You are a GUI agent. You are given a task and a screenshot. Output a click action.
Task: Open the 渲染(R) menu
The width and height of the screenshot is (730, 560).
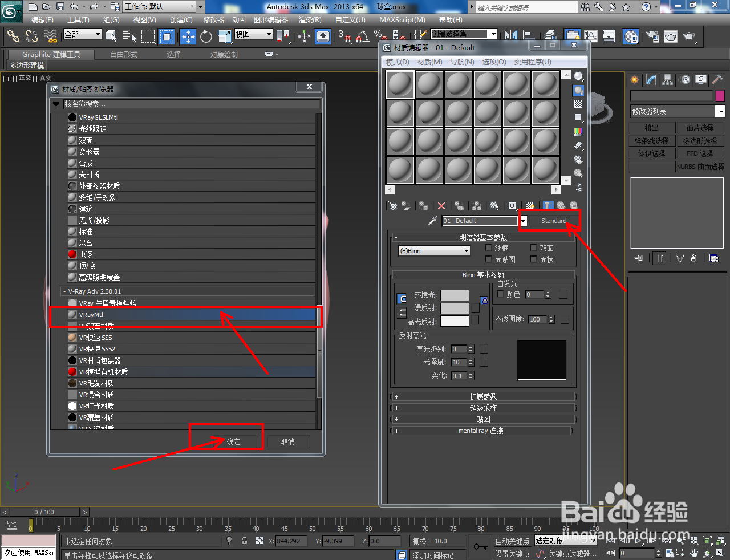point(311,19)
